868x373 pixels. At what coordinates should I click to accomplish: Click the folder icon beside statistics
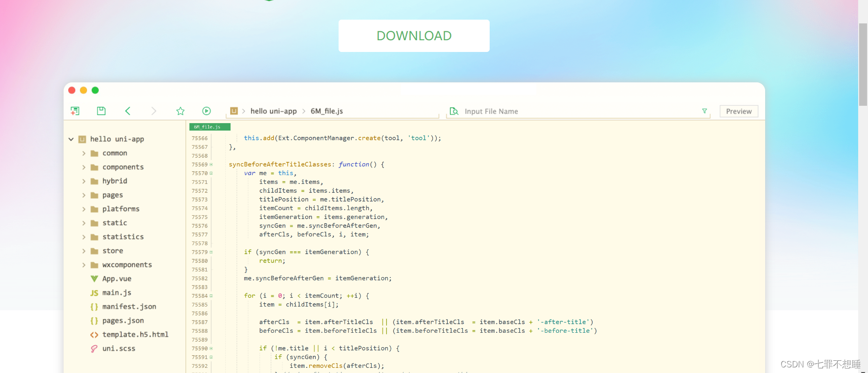(x=94, y=237)
